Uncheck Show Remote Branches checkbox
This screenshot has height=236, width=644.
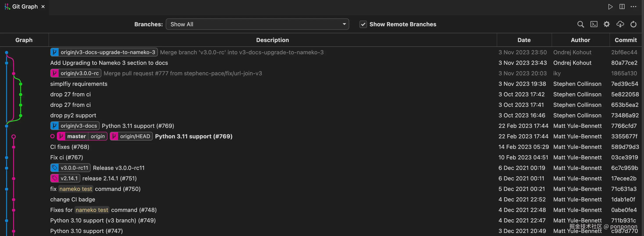[363, 24]
